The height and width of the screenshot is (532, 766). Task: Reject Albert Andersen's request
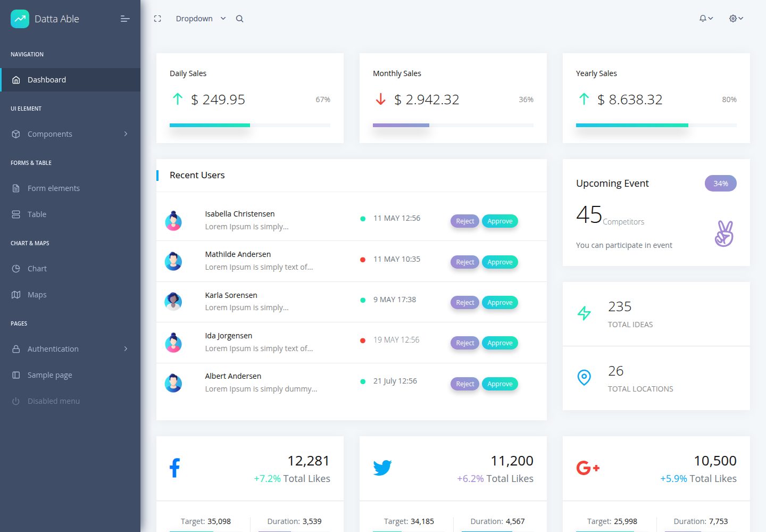(465, 384)
